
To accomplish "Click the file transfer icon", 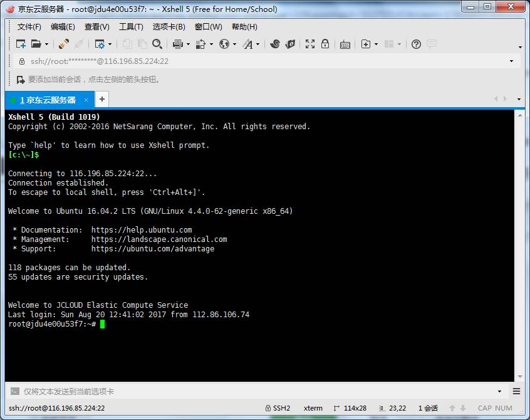I will 200,44.
